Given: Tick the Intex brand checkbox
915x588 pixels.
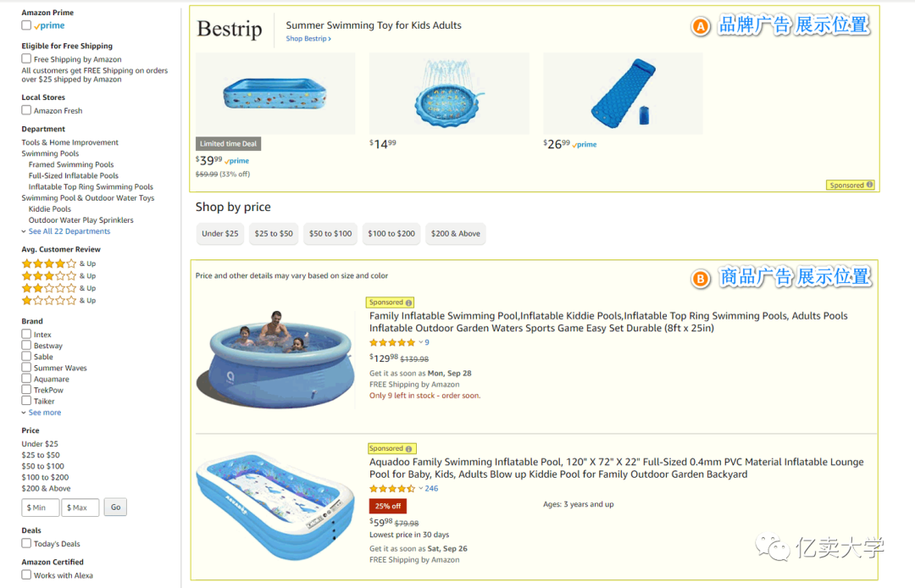Looking at the screenshot, I should click(26, 335).
